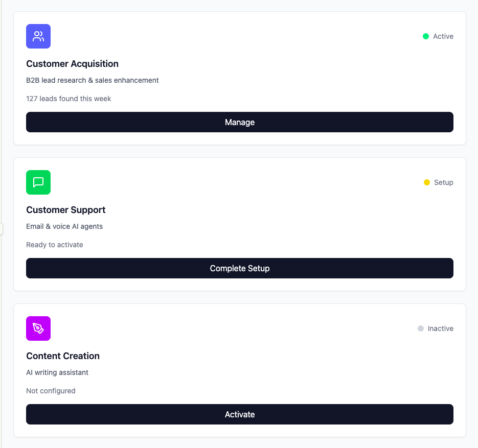Click the "AI writing assistant" description
This screenshot has height=448, width=478.
(x=57, y=372)
